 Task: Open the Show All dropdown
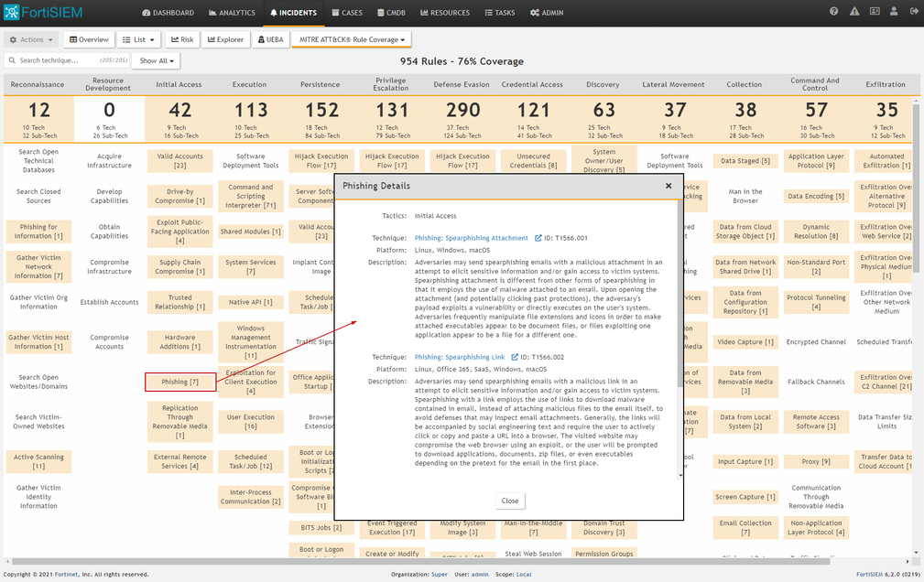[157, 60]
